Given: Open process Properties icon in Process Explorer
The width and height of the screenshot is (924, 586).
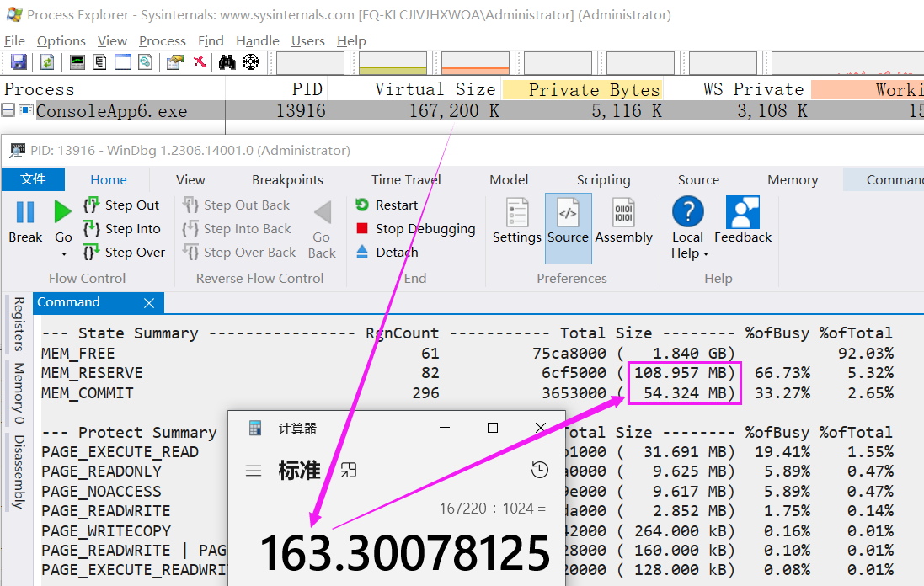Looking at the screenshot, I should tap(175, 61).
